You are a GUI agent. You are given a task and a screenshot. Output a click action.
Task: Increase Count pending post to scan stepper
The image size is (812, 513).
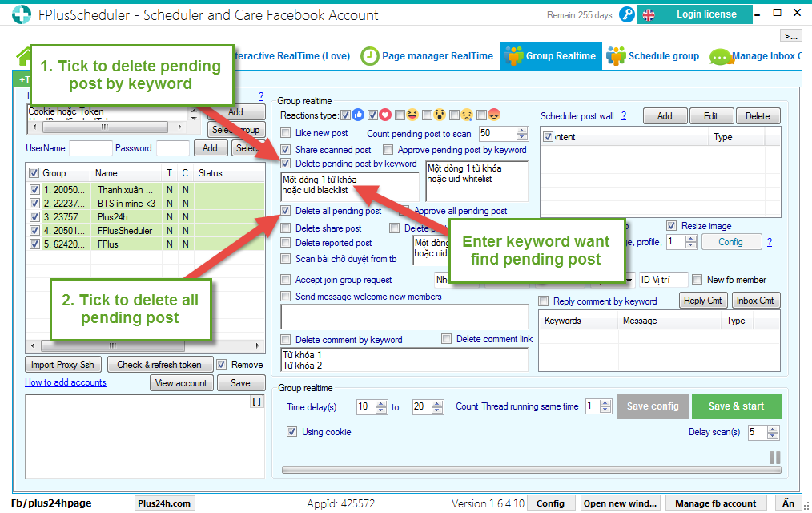(522, 130)
